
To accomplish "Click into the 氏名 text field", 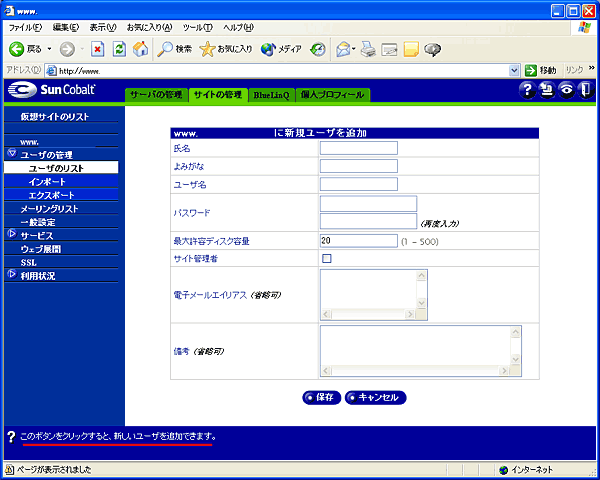I will tap(358, 148).
